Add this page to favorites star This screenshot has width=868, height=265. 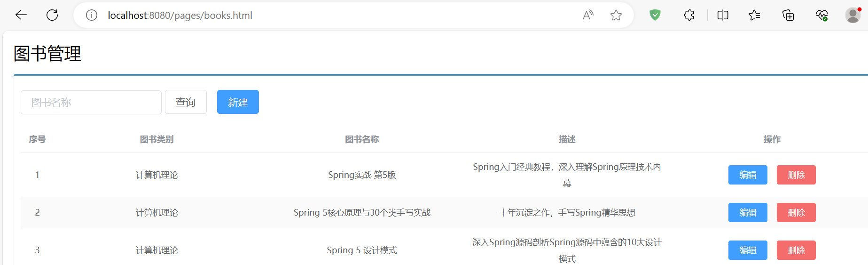coord(616,15)
